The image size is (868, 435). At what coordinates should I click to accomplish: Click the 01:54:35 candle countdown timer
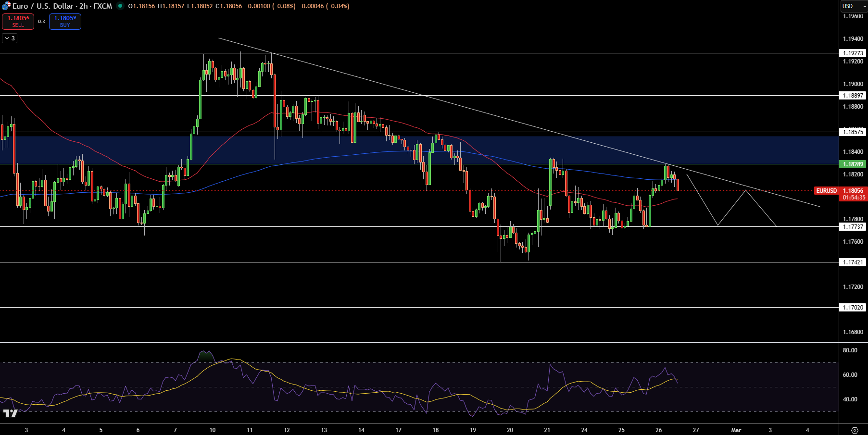[854, 198]
